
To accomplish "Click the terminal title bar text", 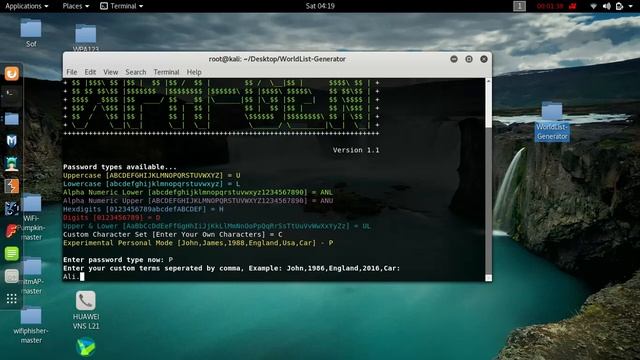I will tap(277, 59).
